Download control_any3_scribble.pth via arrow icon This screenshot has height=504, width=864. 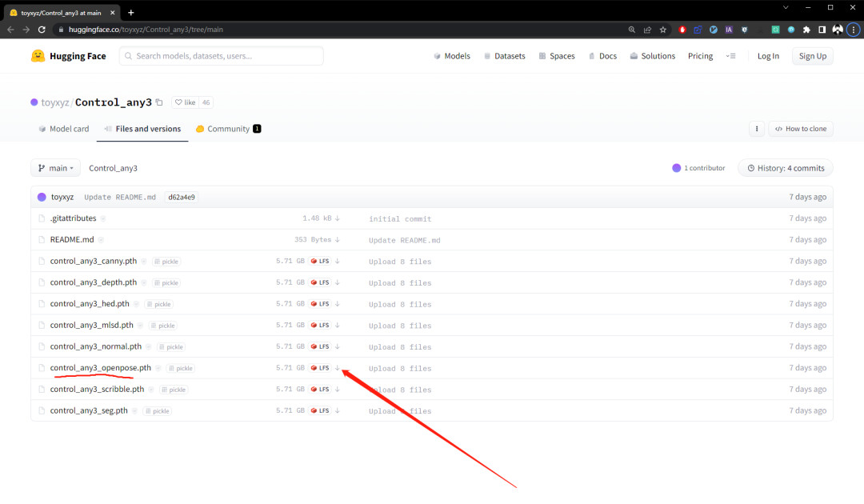(x=338, y=390)
